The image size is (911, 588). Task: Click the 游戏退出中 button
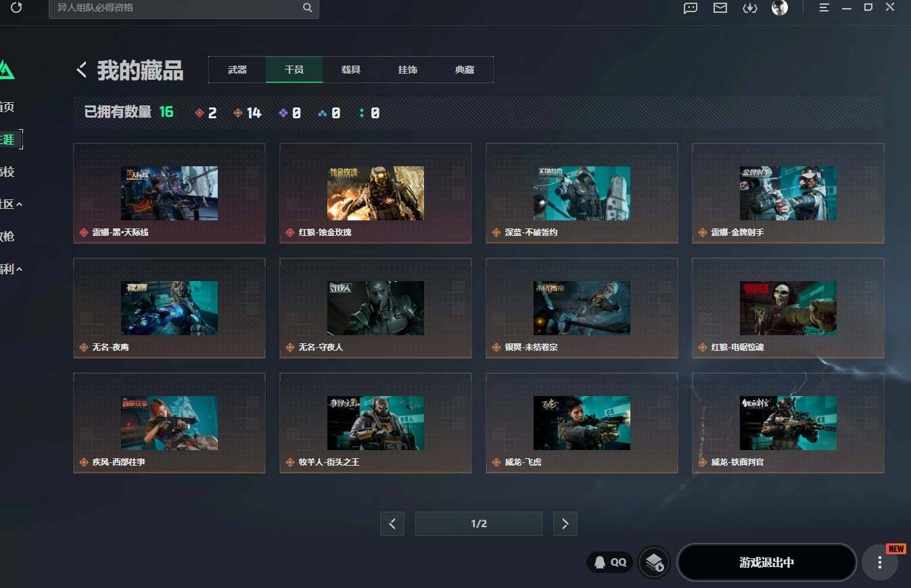coord(767,562)
